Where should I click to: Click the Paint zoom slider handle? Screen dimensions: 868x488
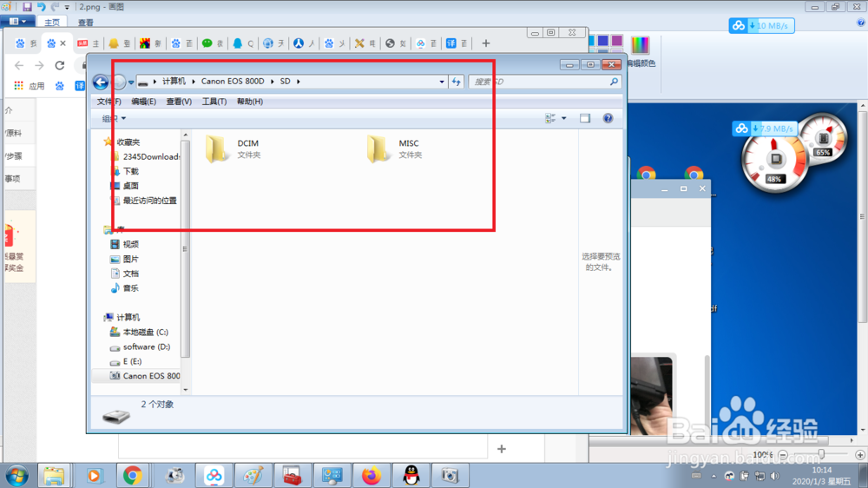(821, 455)
